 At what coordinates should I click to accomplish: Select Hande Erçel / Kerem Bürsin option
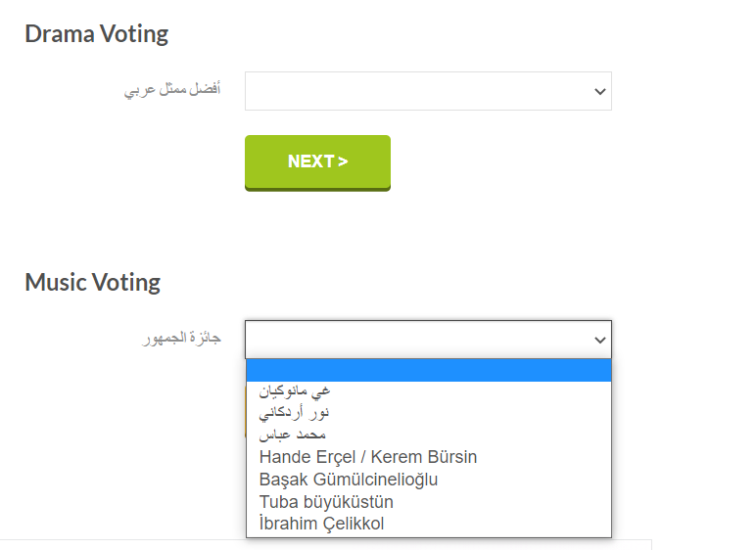[x=368, y=457]
